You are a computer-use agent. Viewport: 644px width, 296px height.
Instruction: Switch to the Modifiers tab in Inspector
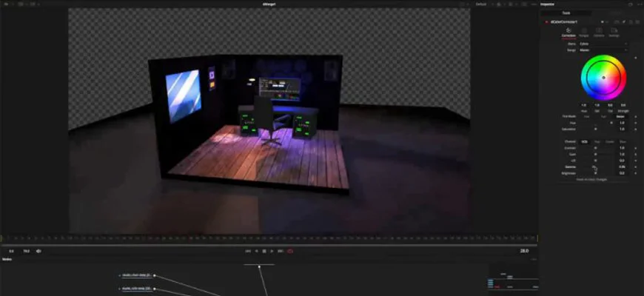coord(615,13)
